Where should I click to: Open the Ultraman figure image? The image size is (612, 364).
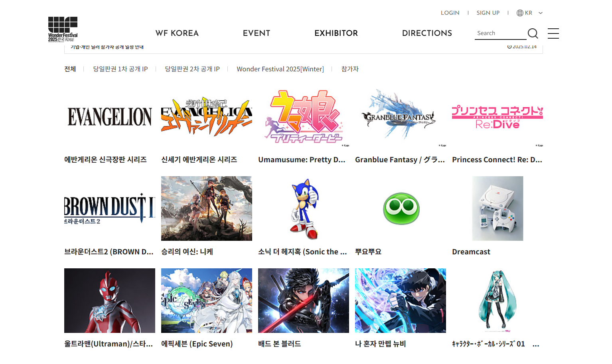click(x=110, y=301)
